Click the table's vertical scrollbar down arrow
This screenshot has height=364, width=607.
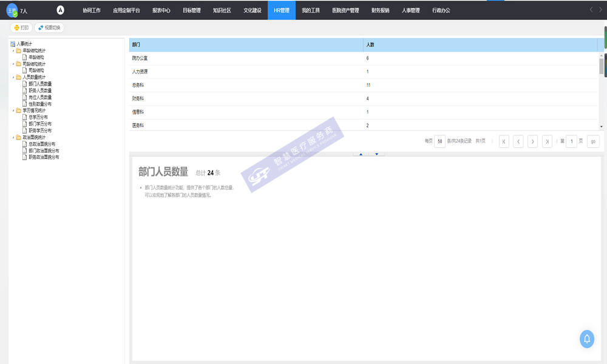[602, 126]
